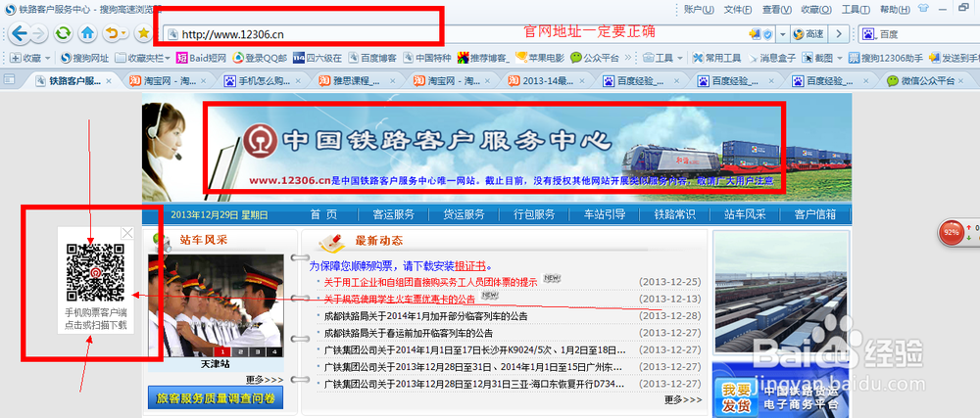Viewport: 980px width, 418px height.
Task: Open the 工具(T) menu
Action: 855,10
